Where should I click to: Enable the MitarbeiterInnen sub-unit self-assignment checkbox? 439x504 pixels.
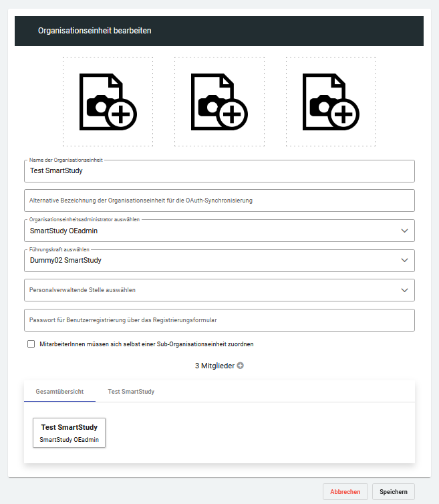click(31, 344)
